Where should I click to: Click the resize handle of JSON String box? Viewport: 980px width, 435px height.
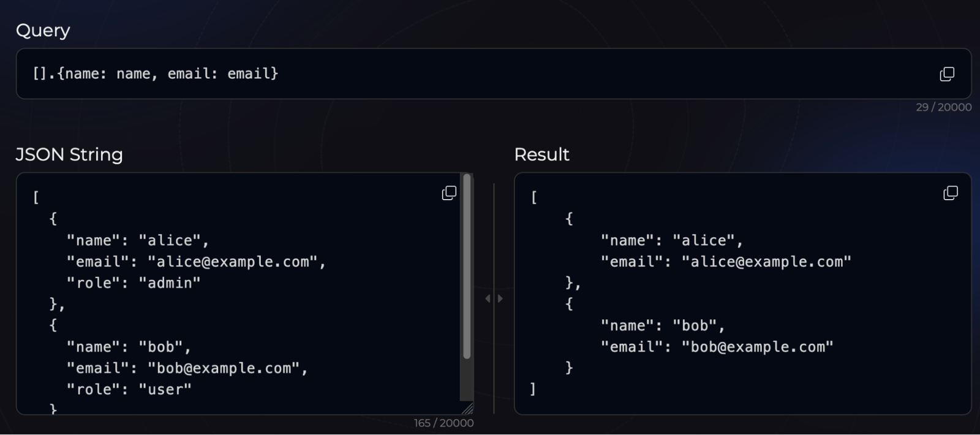468,409
